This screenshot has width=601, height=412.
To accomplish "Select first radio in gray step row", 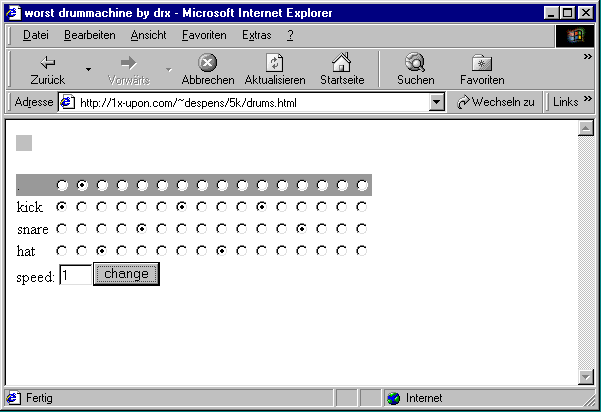I will [62, 185].
